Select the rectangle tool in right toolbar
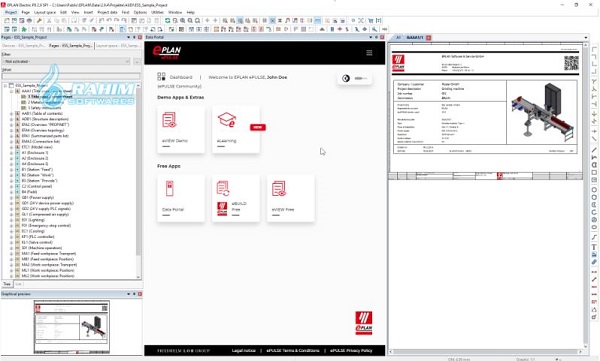 click(x=594, y=172)
